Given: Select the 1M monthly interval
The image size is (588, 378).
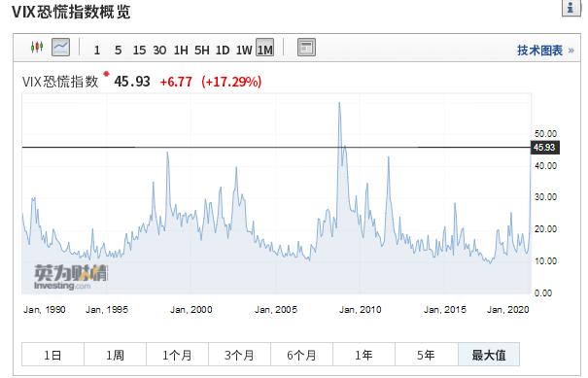Looking at the screenshot, I should tap(264, 48).
